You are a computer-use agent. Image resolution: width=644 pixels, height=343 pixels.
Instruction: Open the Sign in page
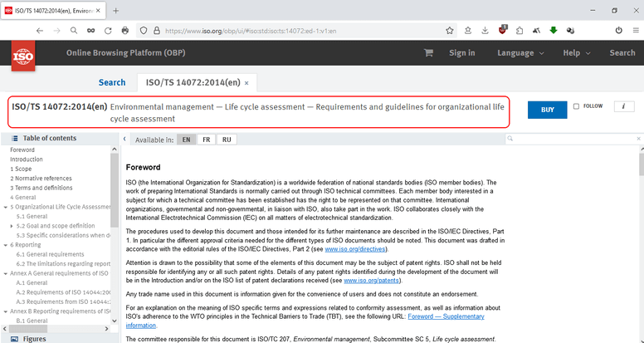tap(461, 52)
